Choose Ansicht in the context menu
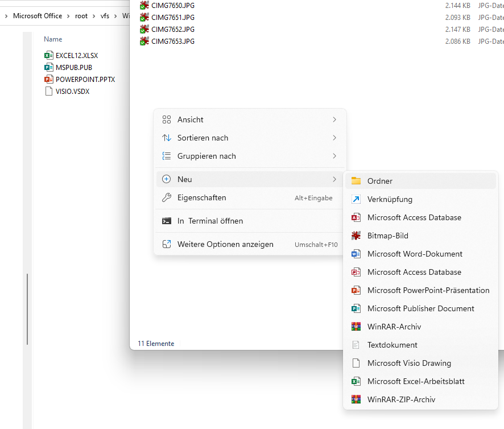 250,119
